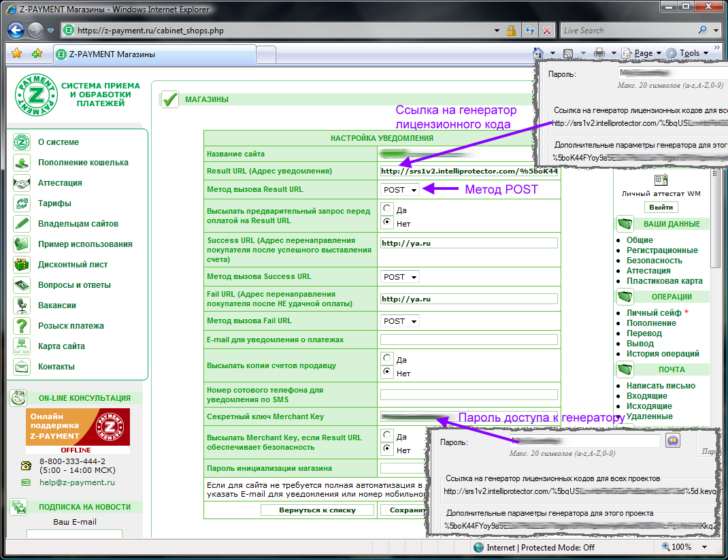Click the icon next to Тарифы

(22, 203)
